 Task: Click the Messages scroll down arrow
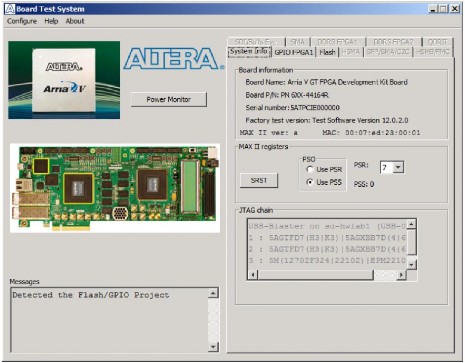[x=213, y=347]
